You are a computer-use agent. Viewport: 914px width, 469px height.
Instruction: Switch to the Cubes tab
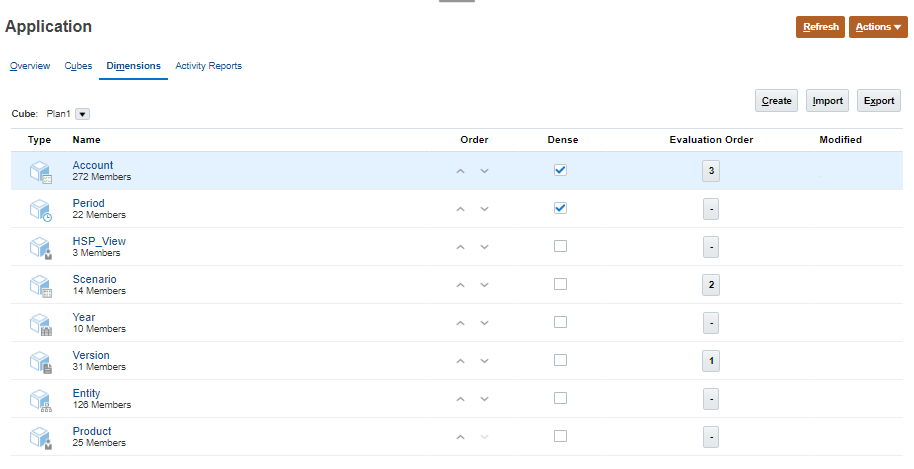click(78, 66)
